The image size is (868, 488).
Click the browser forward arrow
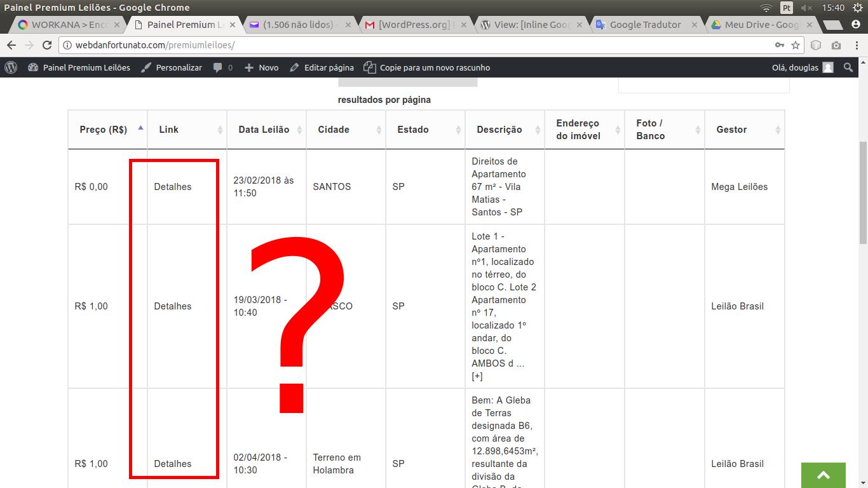point(29,45)
